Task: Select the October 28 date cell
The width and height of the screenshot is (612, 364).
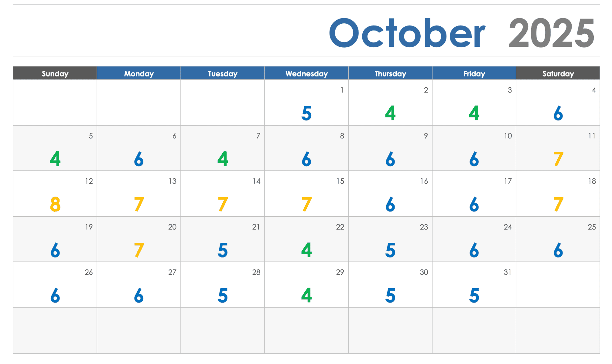Action: tap(223, 285)
